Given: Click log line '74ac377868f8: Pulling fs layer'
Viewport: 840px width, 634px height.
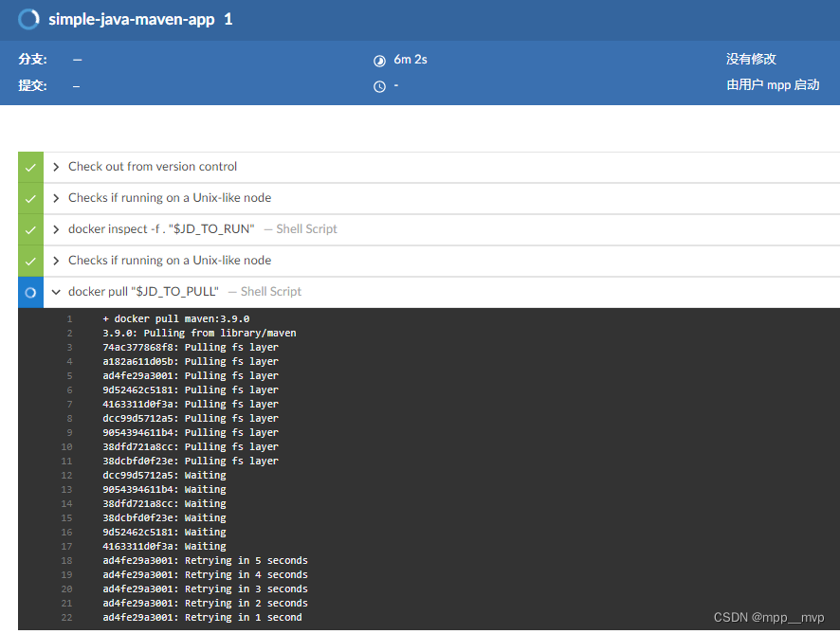Looking at the screenshot, I should click(x=191, y=347).
